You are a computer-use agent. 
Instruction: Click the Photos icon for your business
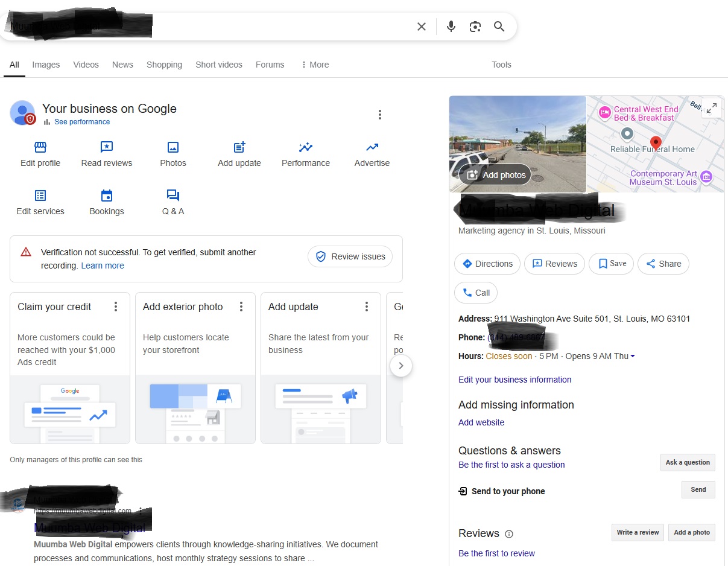pos(173,147)
